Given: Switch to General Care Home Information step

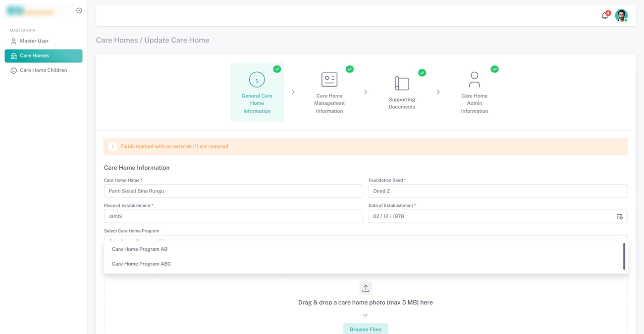Looking at the screenshot, I should pyautogui.click(x=257, y=92).
